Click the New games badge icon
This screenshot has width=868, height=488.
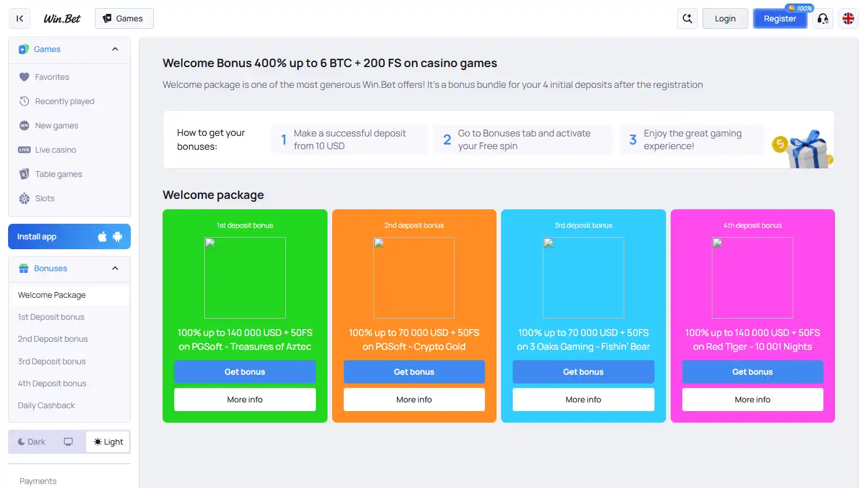(24, 125)
